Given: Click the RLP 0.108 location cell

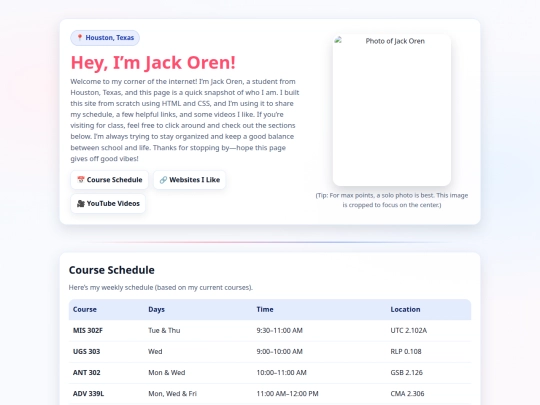Looking at the screenshot, I should tap(406, 352).
